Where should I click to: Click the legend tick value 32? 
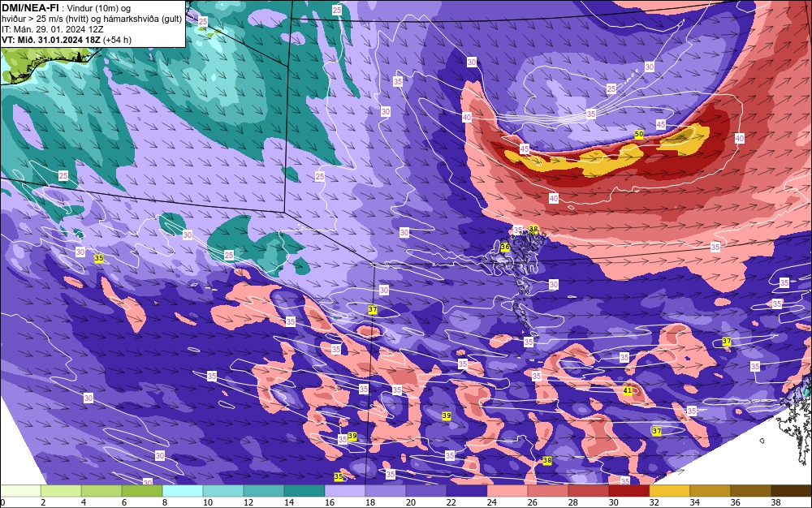654,502
